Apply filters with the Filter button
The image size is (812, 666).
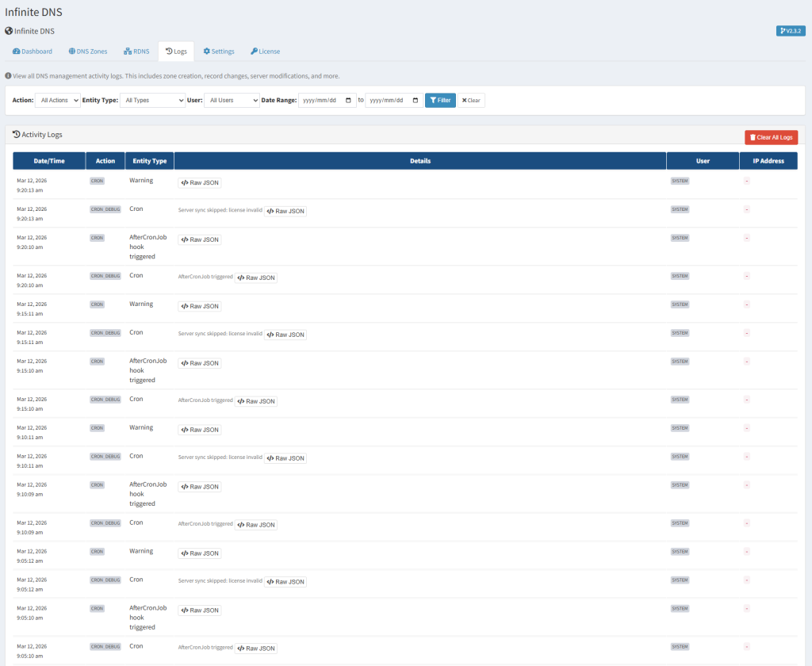coord(440,101)
